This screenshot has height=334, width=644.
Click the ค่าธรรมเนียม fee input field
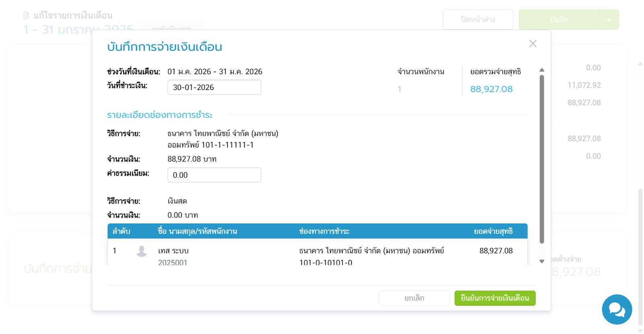pyautogui.click(x=214, y=175)
